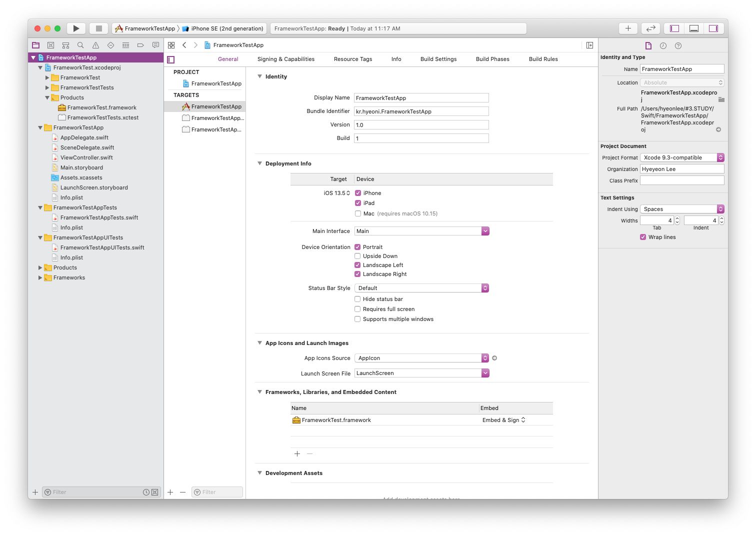Toggle Landscape Right orientation
The image size is (756, 536).
coord(357,274)
